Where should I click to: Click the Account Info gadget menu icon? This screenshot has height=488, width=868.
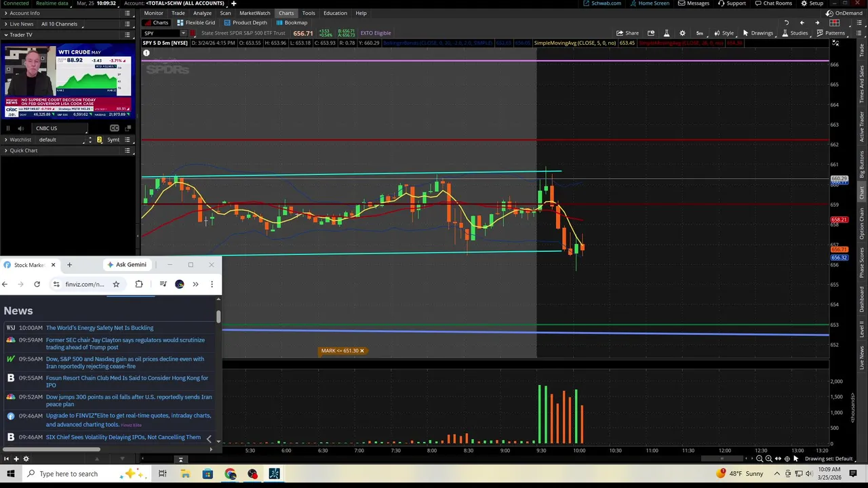tap(127, 13)
